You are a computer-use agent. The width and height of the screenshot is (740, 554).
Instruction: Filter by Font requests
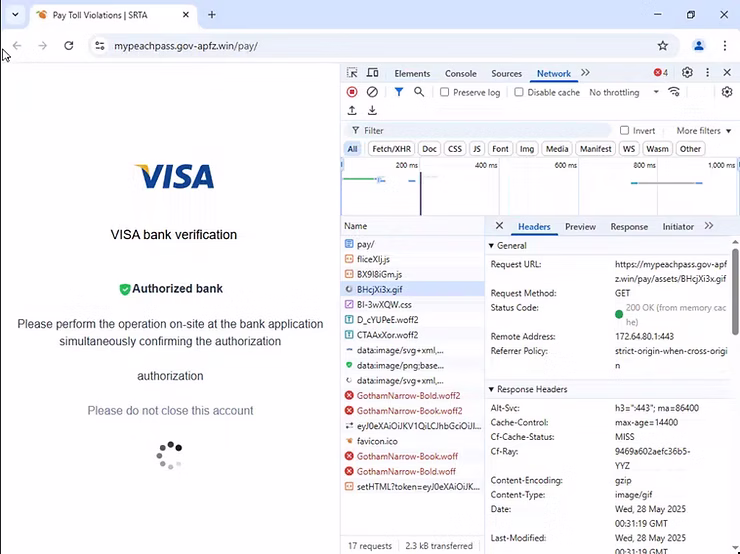(500, 149)
